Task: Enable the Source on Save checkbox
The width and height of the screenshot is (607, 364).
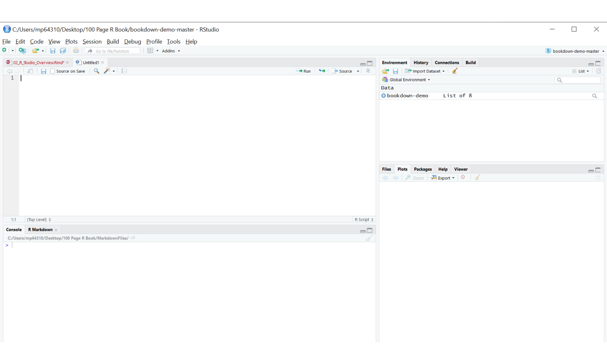Action: tap(52, 71)
